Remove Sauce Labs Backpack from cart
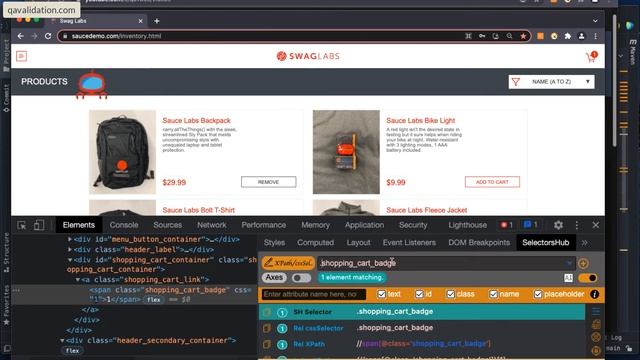The height and width of the screenshot is (360, 640). coord(269,182)
